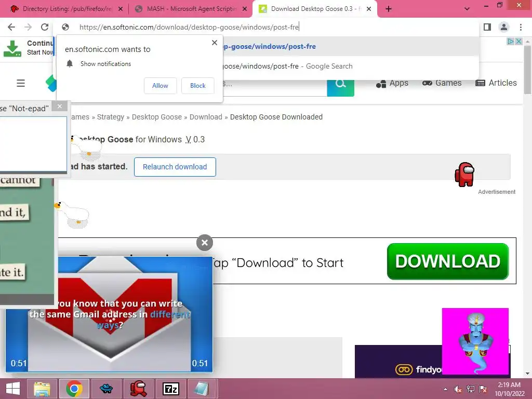
Task: Click the Action Center flag icon
Action: click(x=483, y=389)
